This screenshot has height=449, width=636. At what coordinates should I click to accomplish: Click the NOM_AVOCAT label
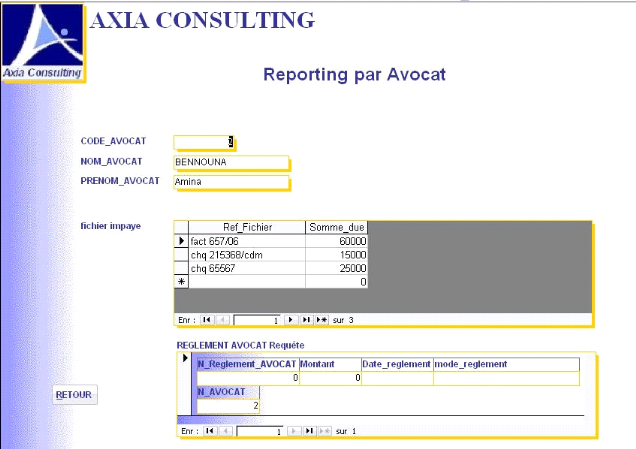tap(111, 161)
